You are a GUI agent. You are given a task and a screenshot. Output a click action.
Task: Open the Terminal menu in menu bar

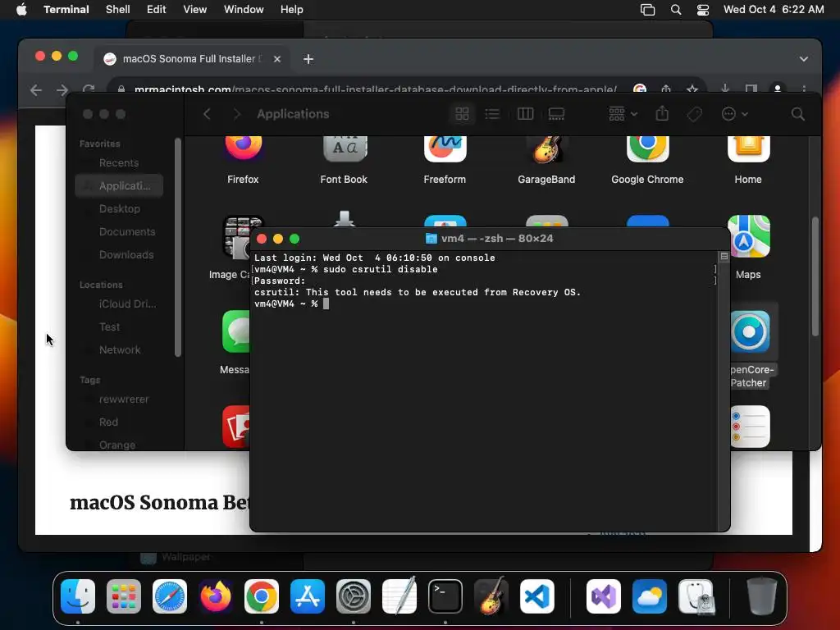(66, 9)
